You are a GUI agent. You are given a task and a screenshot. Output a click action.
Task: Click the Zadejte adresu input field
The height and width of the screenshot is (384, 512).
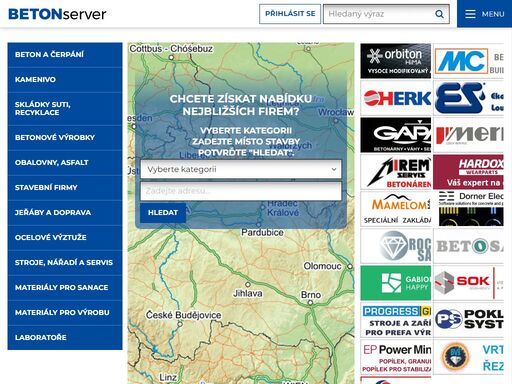241,191
